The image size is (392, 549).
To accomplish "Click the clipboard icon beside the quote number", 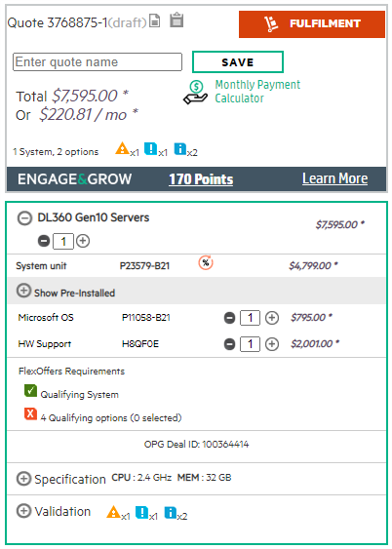I will coord(176,20).
